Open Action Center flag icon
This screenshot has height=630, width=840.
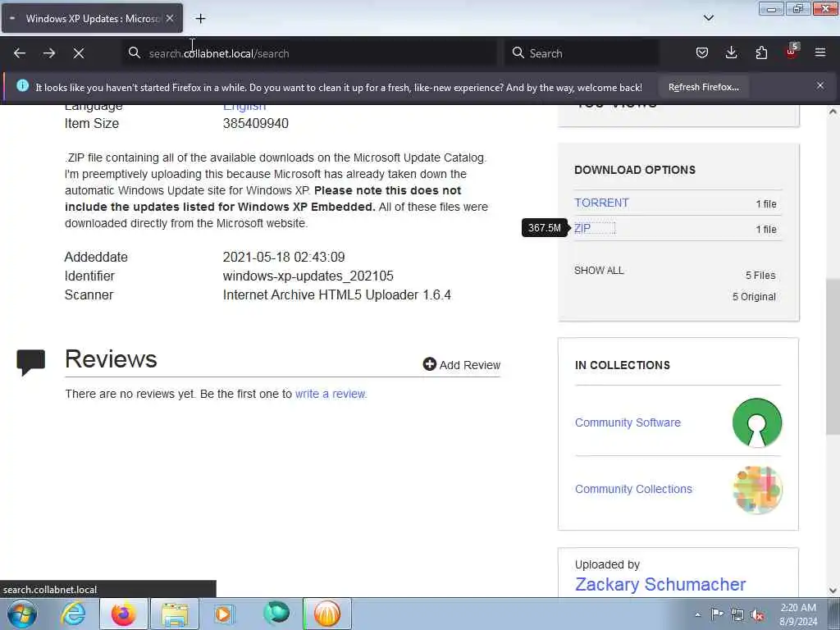[x=717, y=614]
